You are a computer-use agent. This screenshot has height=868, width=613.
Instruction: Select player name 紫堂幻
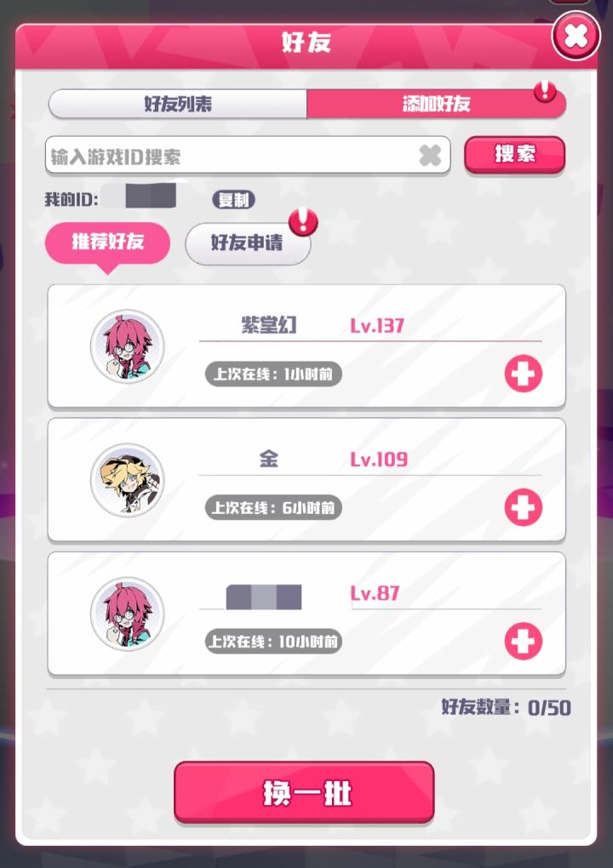[269, 325]
